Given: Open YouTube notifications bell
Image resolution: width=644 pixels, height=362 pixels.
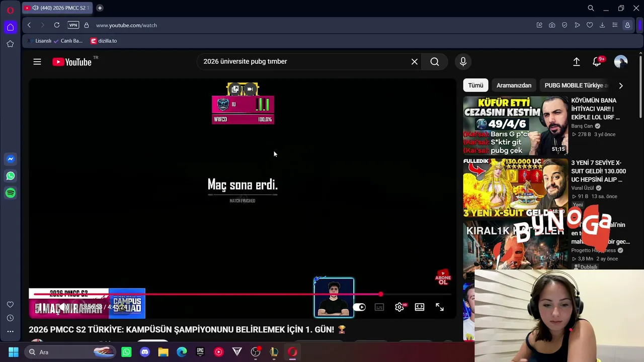Looking at the screenshot, I should 597,61.
